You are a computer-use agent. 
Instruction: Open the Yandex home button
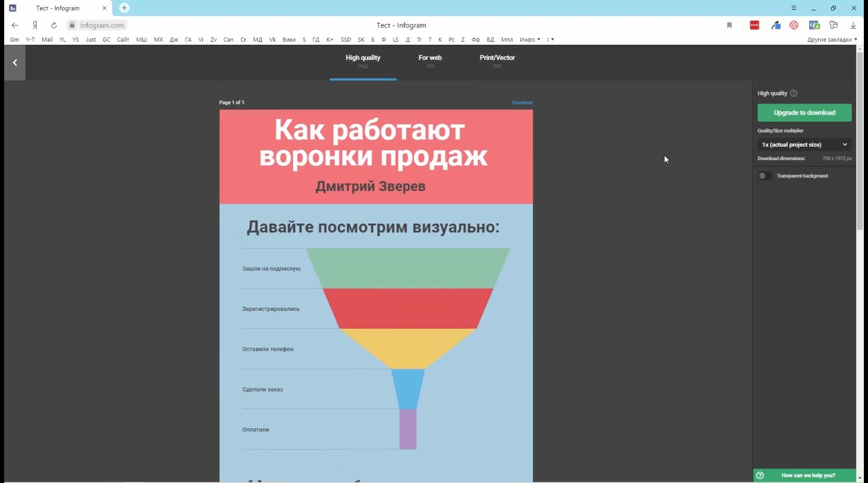[x=35, y=25]
